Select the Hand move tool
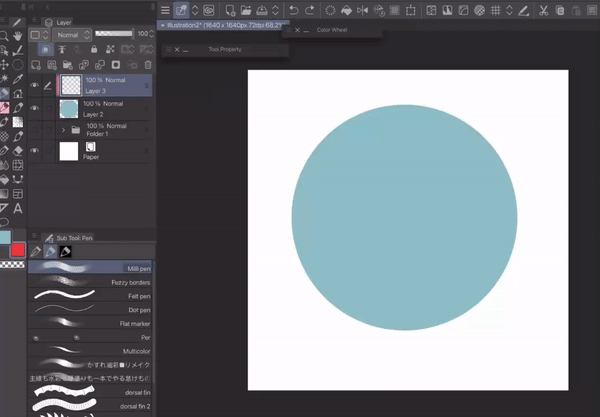The width and height of the screenshot is (600, 417). (18, 35)
